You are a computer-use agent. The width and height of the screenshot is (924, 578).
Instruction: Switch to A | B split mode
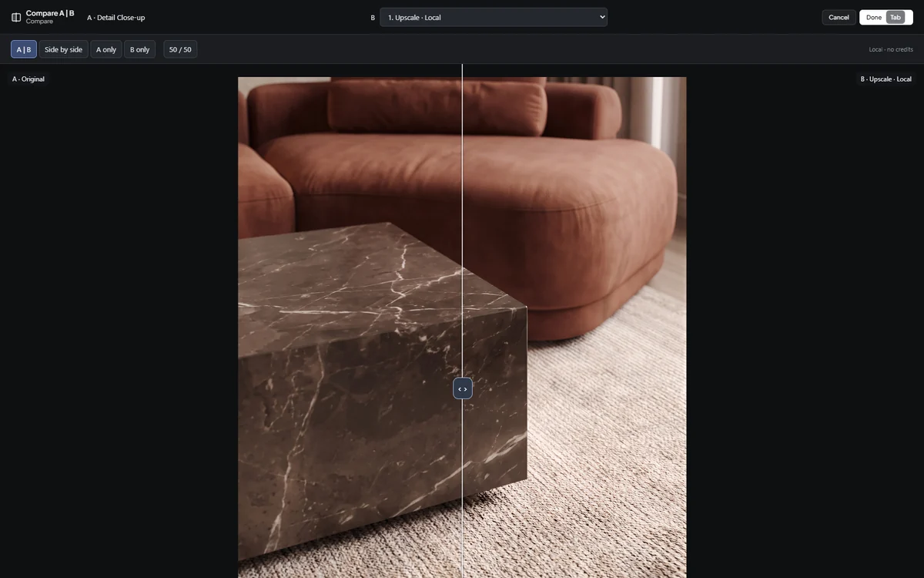(x=24, y=49)
